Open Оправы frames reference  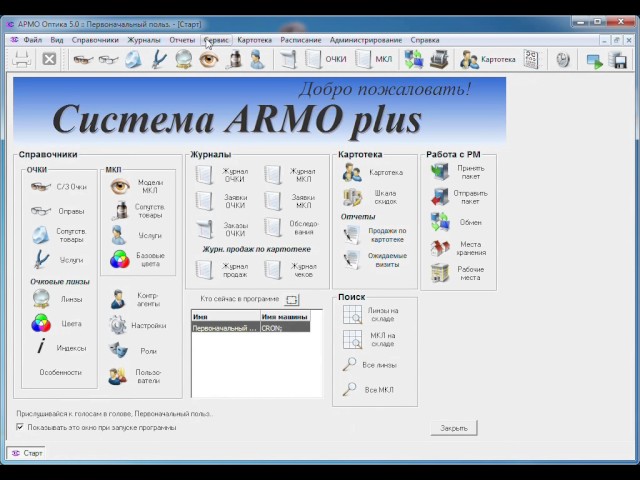tap(58, 211)
